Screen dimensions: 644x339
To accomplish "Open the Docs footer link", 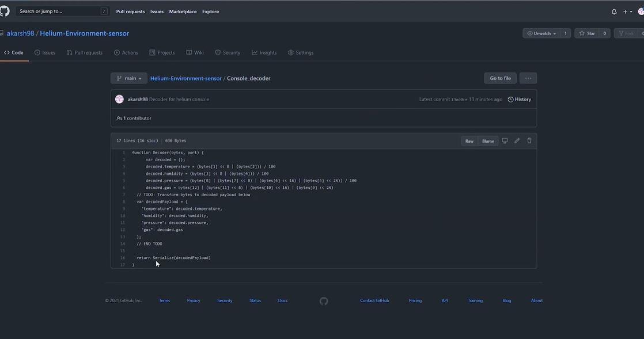I will pyautogui.click(x=283, y=300).
